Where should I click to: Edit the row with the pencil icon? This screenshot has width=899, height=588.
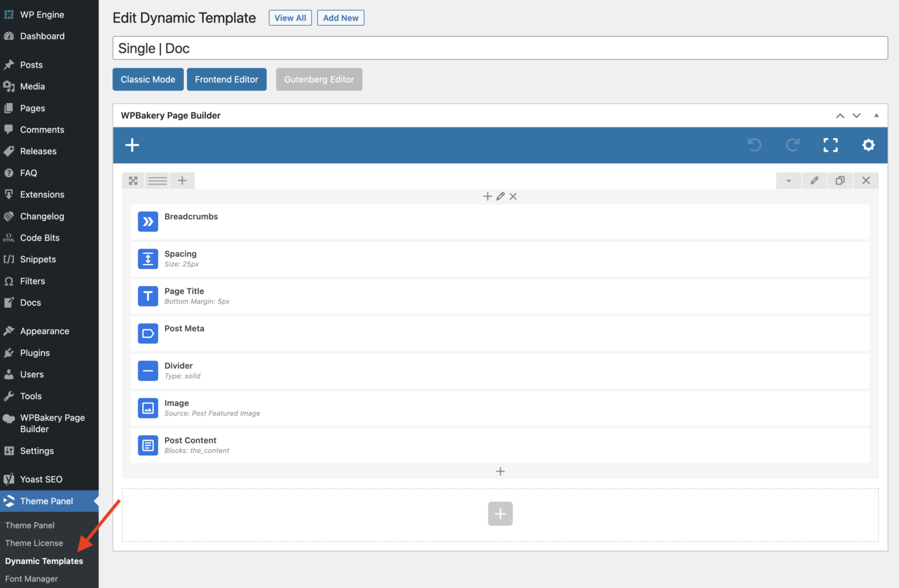pos(814,180)
